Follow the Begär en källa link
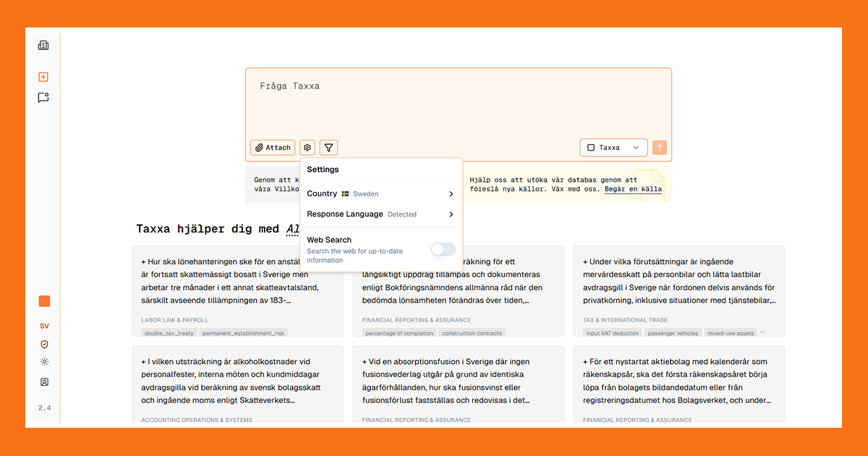 click(633, 190)
